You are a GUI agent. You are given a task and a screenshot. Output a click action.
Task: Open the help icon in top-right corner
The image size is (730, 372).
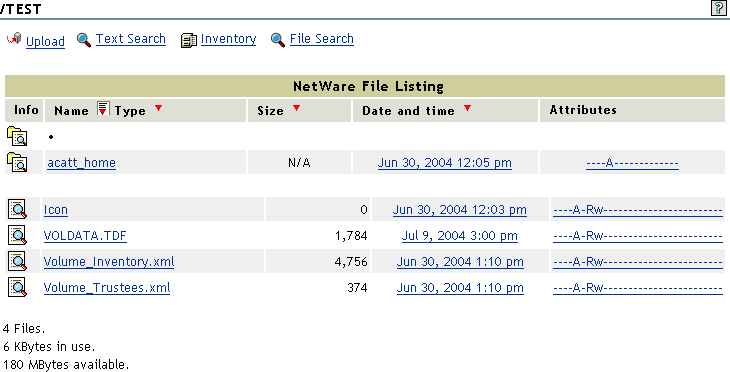point(719,8)
